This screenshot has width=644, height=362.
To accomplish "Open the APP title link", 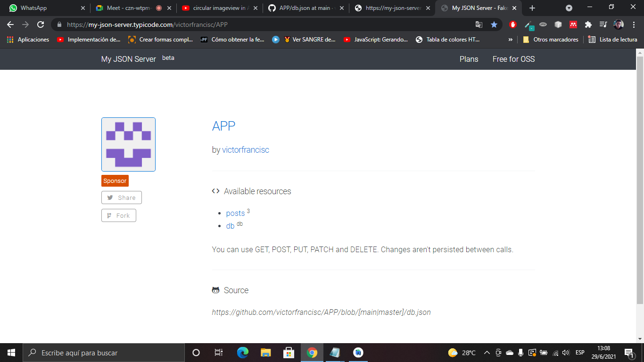I will (223, 126).
